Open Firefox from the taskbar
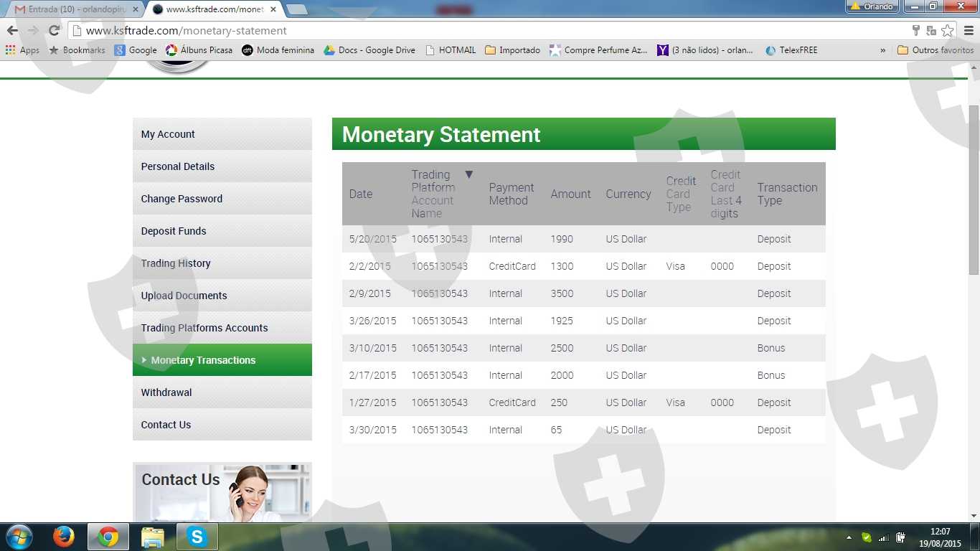This screenshot has height=551, width=980. click(64, 537)
